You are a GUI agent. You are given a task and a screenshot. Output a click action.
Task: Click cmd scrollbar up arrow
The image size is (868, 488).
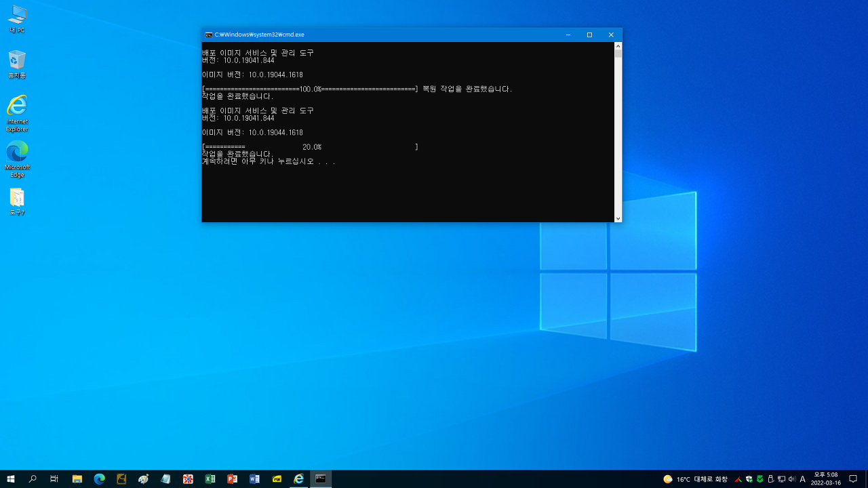[x=618, y=46]
